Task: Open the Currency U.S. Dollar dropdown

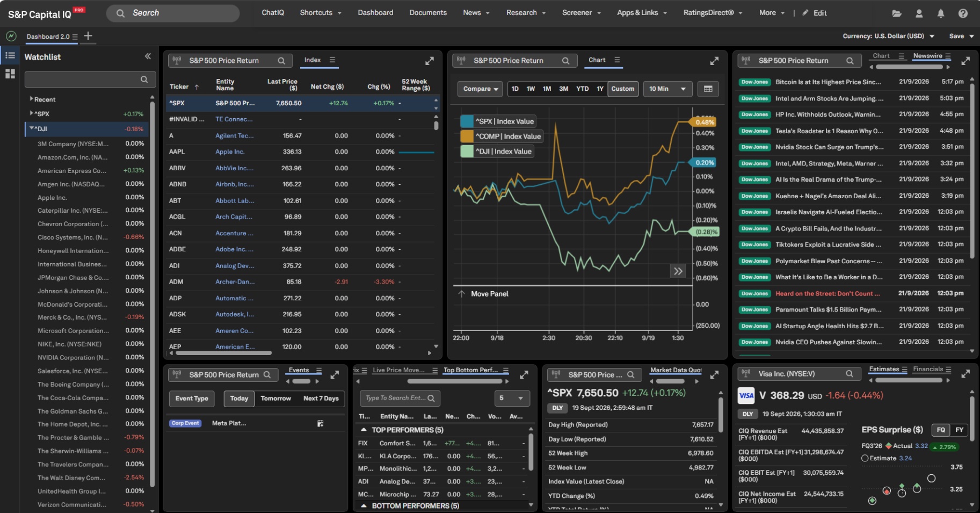Action: tap(889, 36)
